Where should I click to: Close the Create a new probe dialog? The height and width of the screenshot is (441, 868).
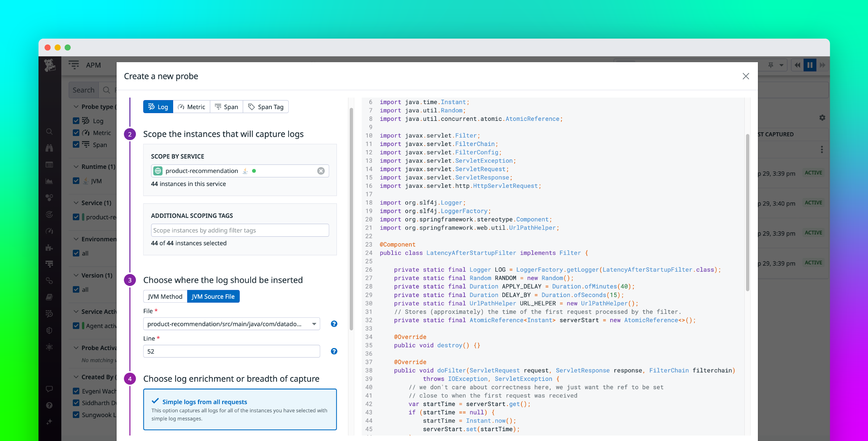coord(746,76)
